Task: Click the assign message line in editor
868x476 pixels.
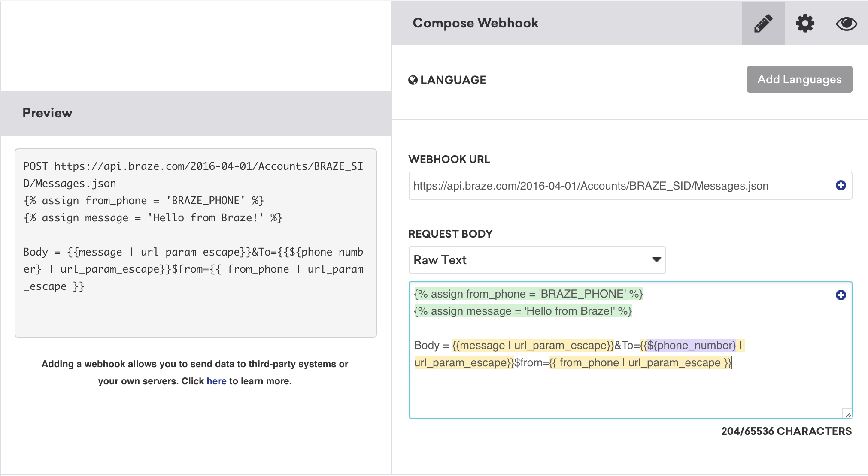Action: click(x=523, y=311)
